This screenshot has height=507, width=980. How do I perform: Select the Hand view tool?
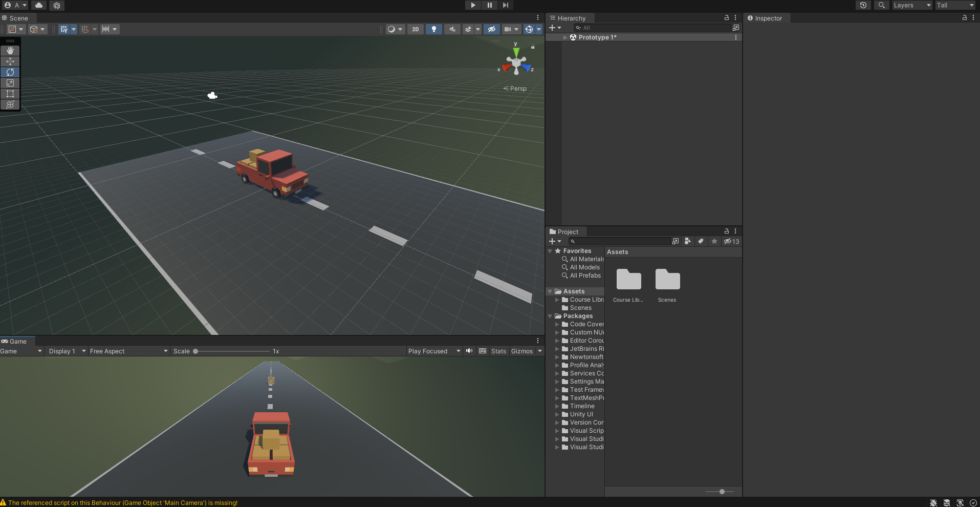tap(10, 51)
